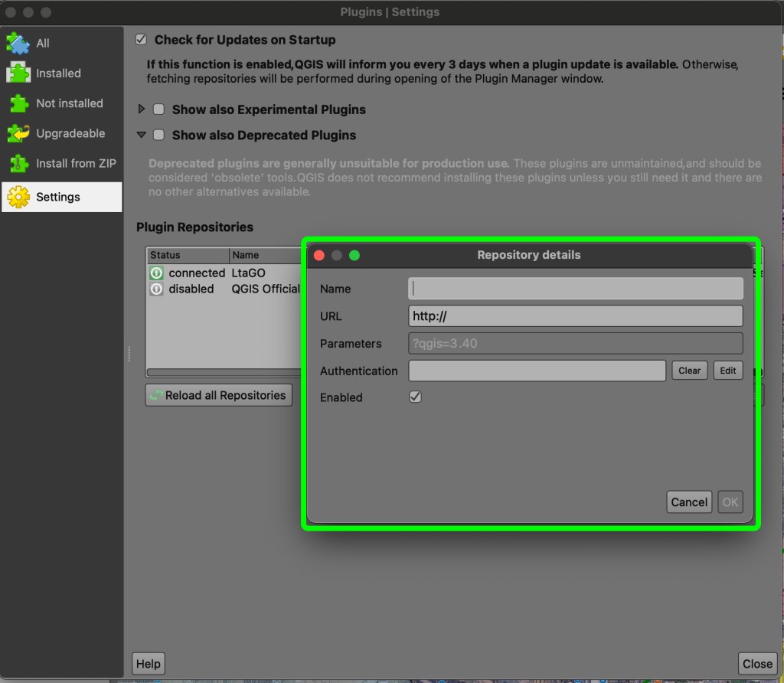Open the Upgradeable plugins icon
This screenshot has height=683, width=784.
pos(18,133)
